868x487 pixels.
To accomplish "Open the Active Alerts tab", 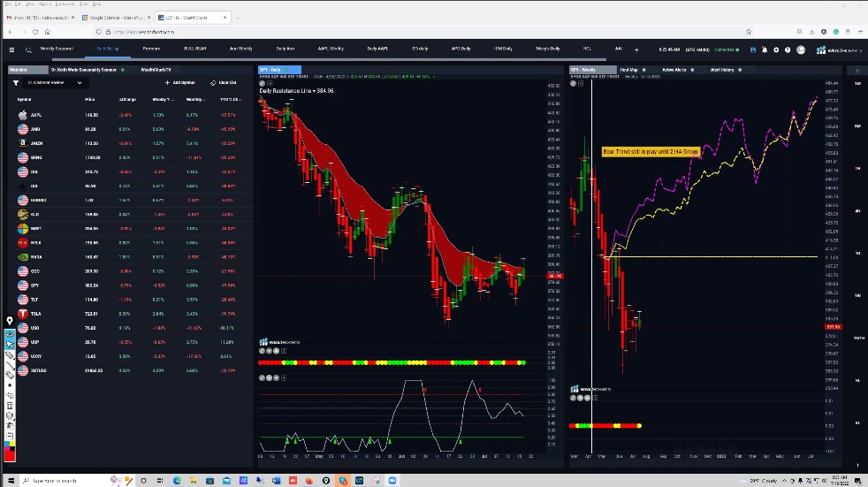I will (x=674, y=71).
